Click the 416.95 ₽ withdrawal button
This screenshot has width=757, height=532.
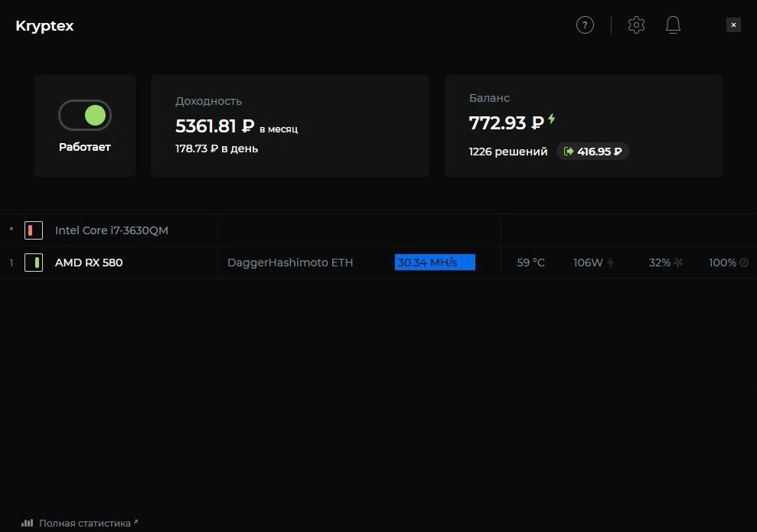592,151
